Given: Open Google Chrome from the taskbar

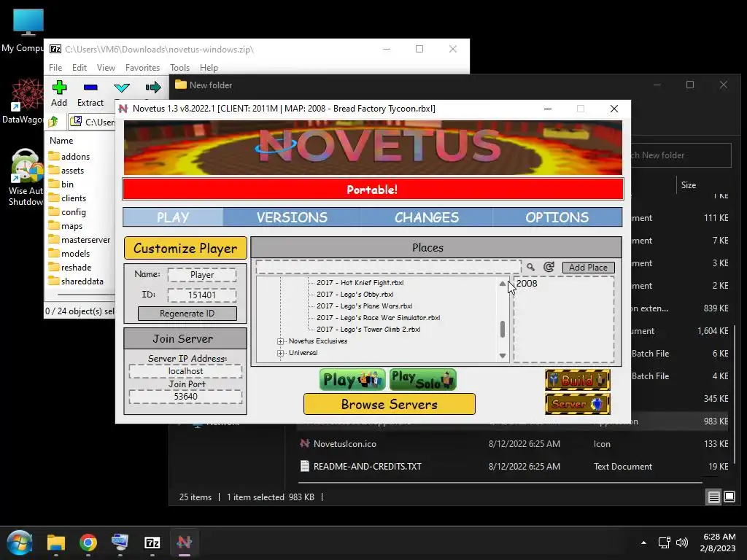Looking at the screenshot, I should click(x=88, y=542).
